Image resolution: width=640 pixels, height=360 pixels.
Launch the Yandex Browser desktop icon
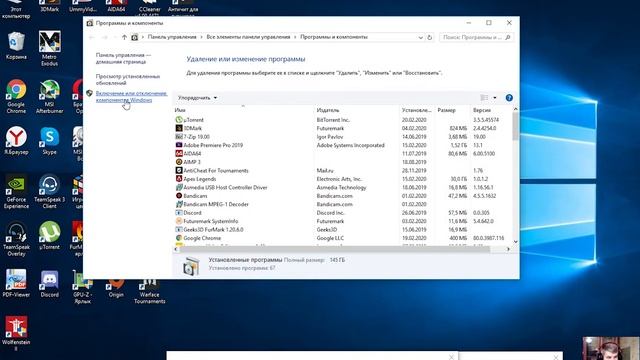[x=16, y=141]
